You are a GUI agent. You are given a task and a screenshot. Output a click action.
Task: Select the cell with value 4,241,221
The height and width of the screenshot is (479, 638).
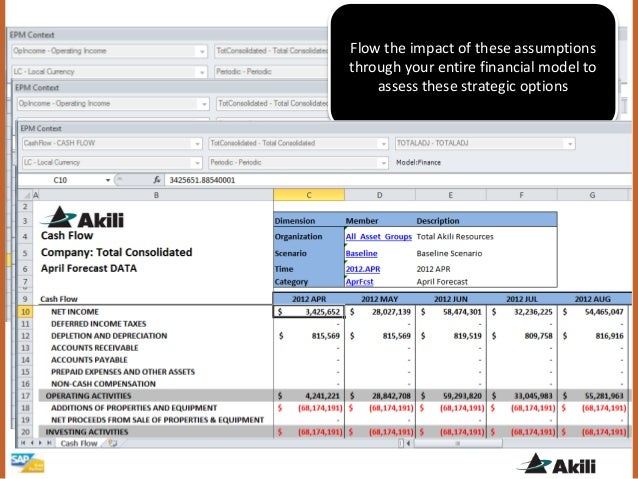(x=309, y=396)
